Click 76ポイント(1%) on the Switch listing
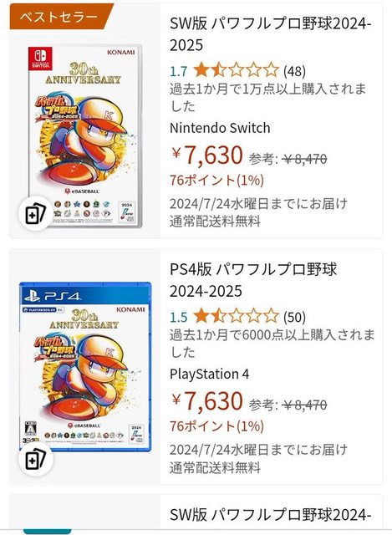The width and height of the screenshot is (392, 535). (217, 181)
